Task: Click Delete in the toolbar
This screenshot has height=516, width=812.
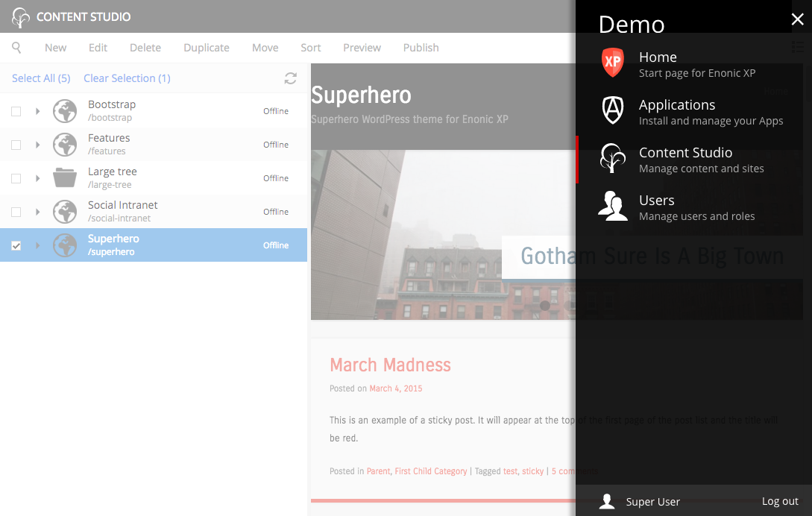Action: (145, 48)
